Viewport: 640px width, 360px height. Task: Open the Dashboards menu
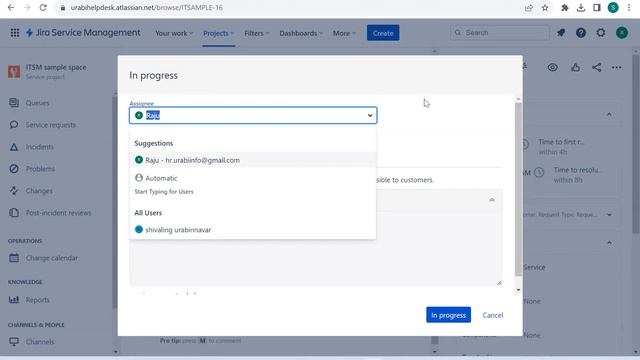301,33
